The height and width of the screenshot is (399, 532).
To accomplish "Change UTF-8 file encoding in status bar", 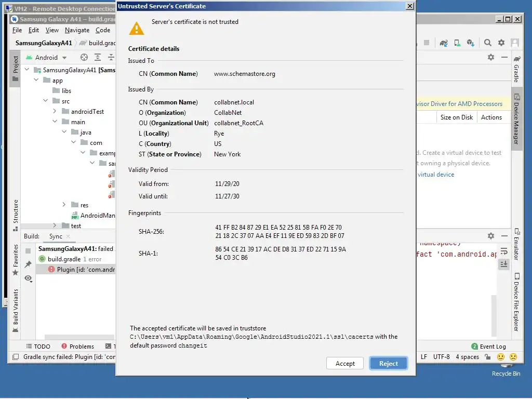I will click(441, 357).
